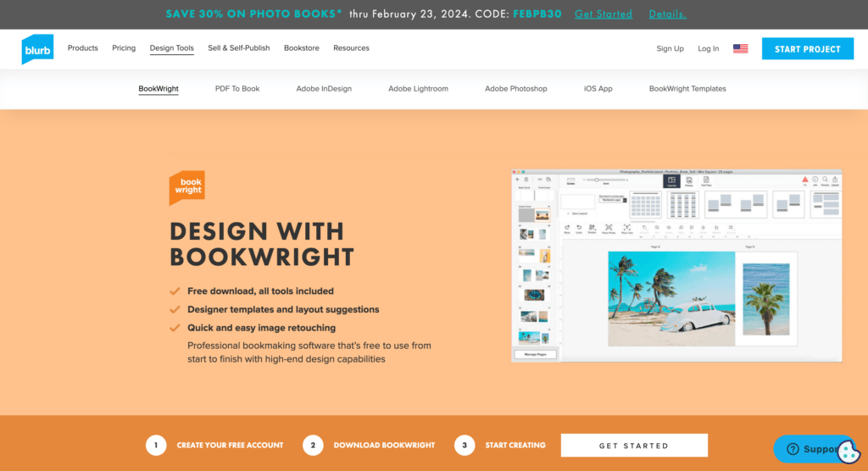Open the Pricing menu

(x=124, y=48)
